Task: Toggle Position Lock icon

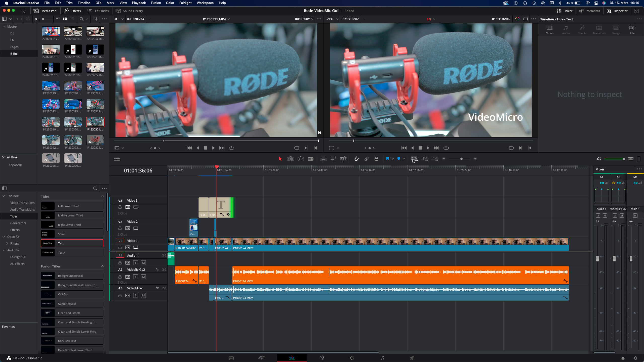Action: coord(376,159)
